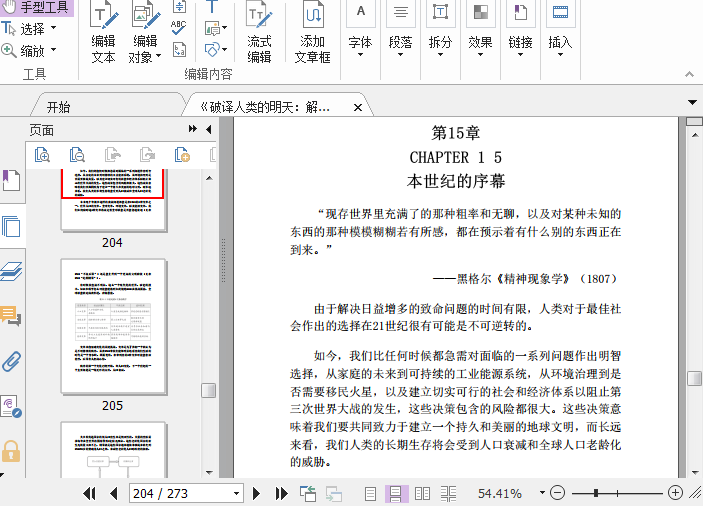The image size is (703, 506).
Task: Switch to continuous page view mode
Action: point(396,493)
